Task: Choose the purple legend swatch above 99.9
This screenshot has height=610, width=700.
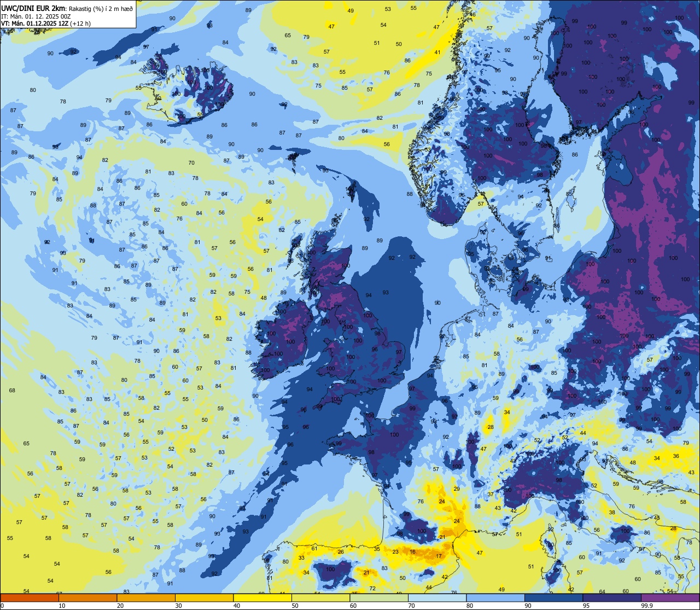Action: (670, 597)
